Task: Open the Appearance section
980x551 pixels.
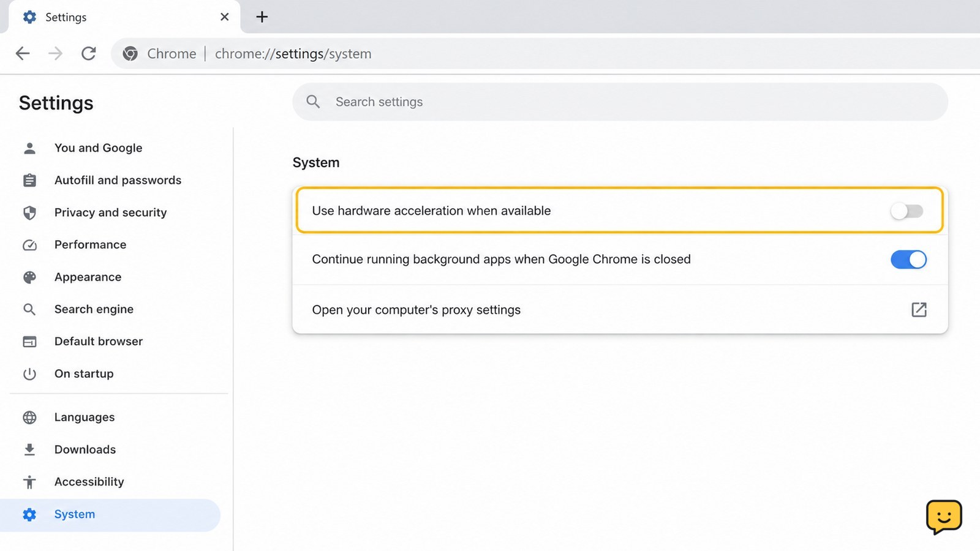Action: [88, 277]
